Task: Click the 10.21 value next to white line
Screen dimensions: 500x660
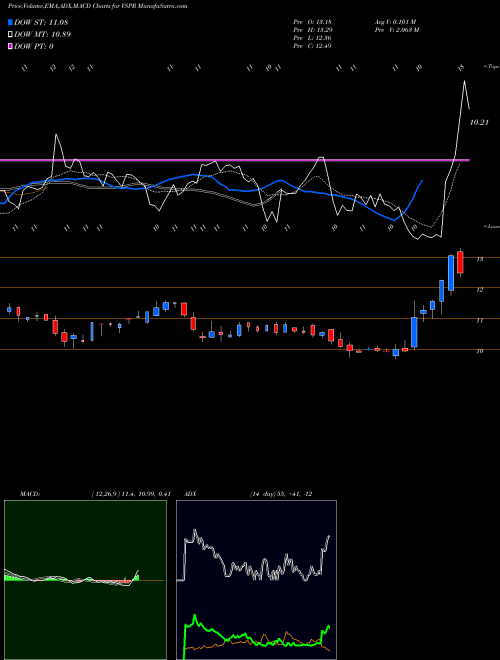Action: tap(479, 122)
